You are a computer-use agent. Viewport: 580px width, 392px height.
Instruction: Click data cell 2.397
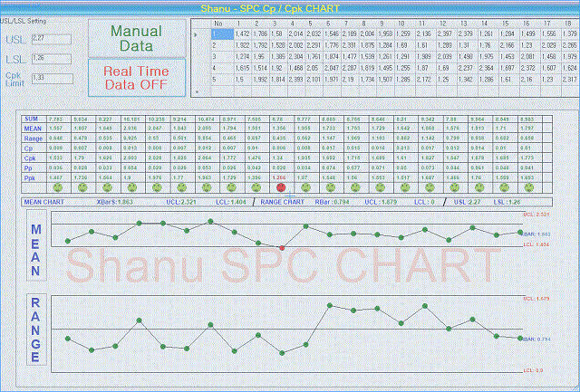coord(445,34)
